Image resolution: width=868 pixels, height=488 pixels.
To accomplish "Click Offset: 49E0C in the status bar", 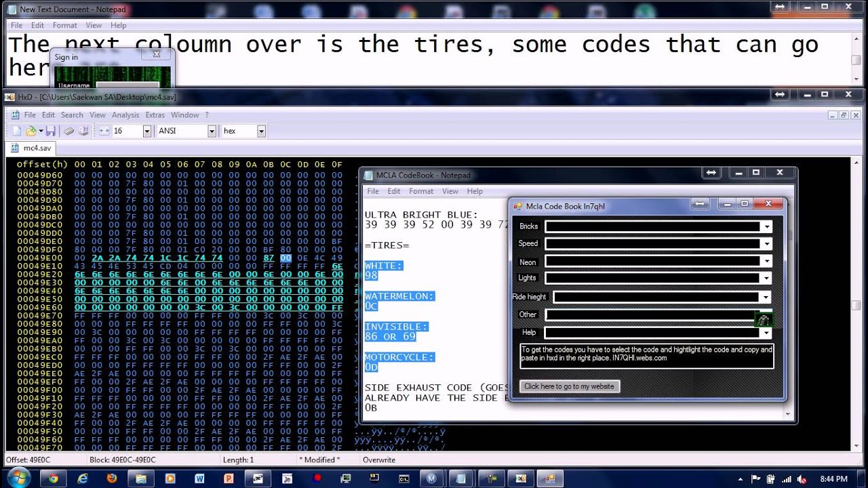I will coord(28,460).
